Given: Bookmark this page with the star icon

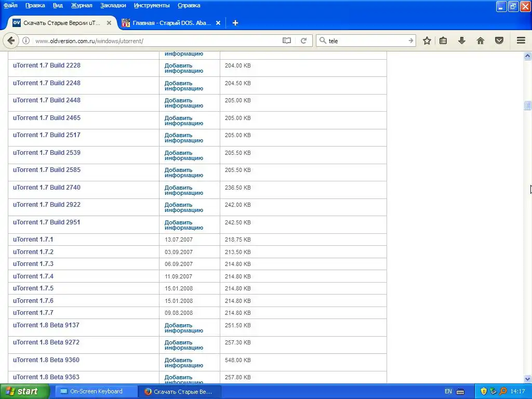Looking at the screenshot, I should (427, 41).
